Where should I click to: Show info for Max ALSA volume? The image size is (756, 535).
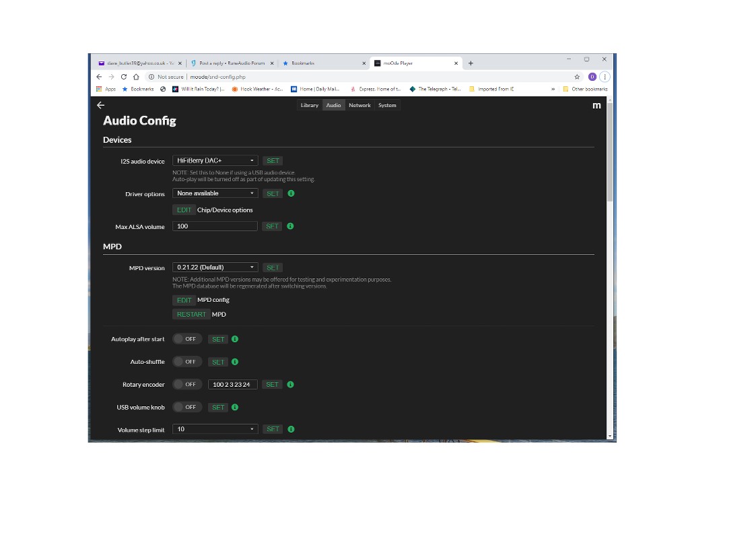[x=290, y=226]
